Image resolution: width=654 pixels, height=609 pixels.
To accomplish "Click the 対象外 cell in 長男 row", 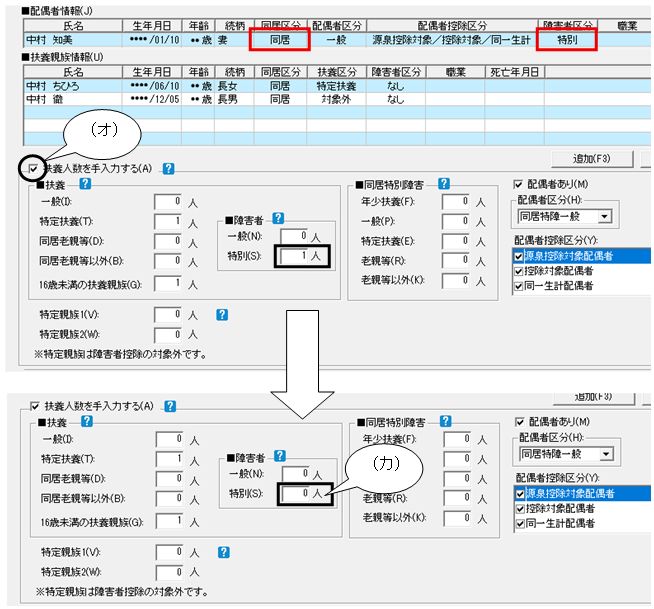I will point(337,99).
